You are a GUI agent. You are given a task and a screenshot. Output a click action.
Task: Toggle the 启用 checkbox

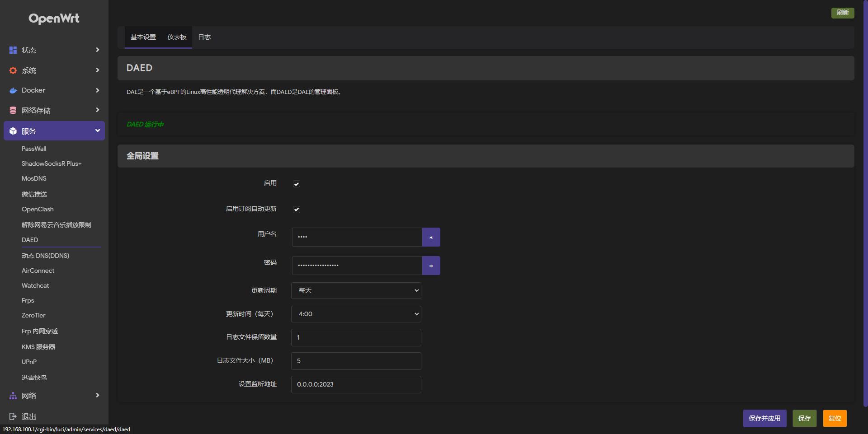(x=297, y=184)
